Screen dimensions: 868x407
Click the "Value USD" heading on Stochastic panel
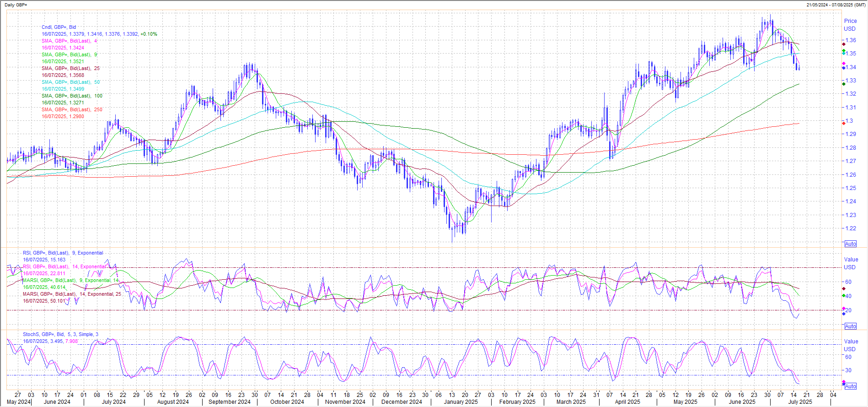point(851,345)
